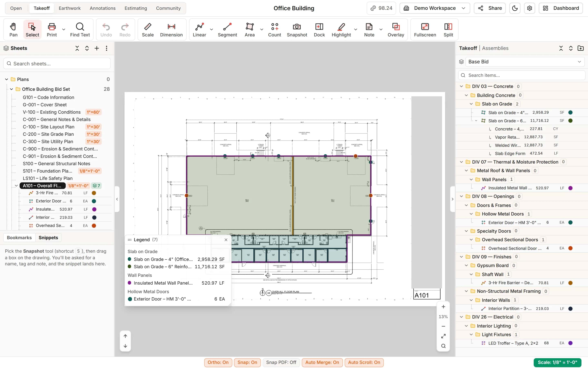
Task: Zoom to fit using expand arrows icon
Action: pos(443,336)
